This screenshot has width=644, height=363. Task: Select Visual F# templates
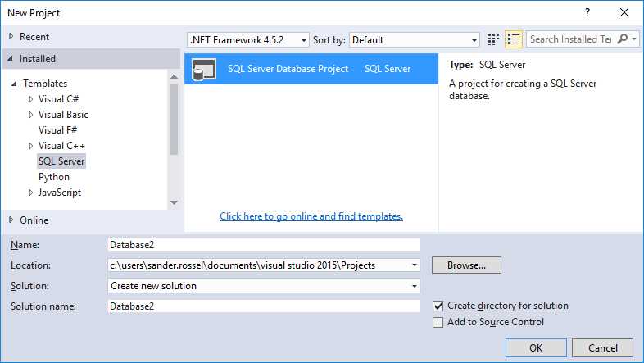[x=58, y=130]
